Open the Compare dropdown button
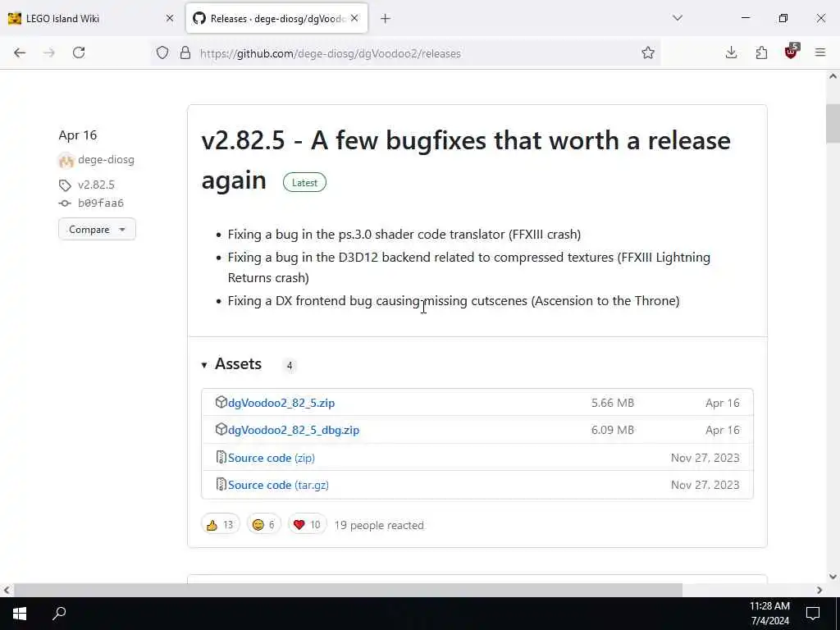This screenshot has width=840, height=630. (97, 230)
